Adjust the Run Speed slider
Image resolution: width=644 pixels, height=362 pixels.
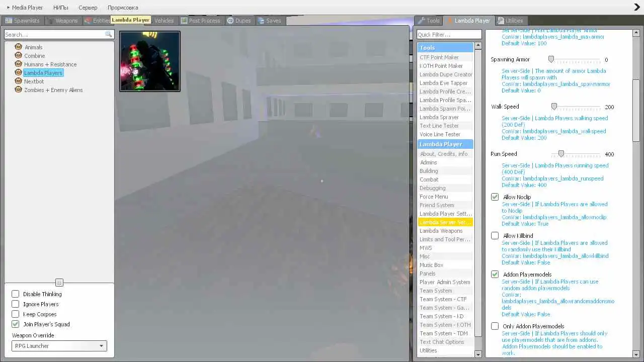click(561, 154)
